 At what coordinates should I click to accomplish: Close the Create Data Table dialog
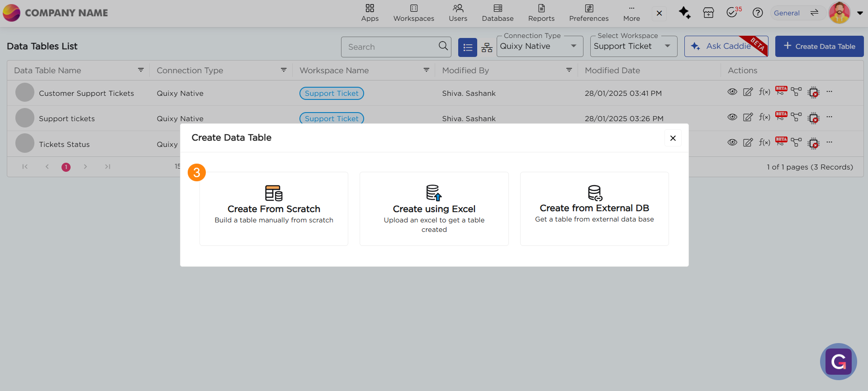click(x=673, y=138)
